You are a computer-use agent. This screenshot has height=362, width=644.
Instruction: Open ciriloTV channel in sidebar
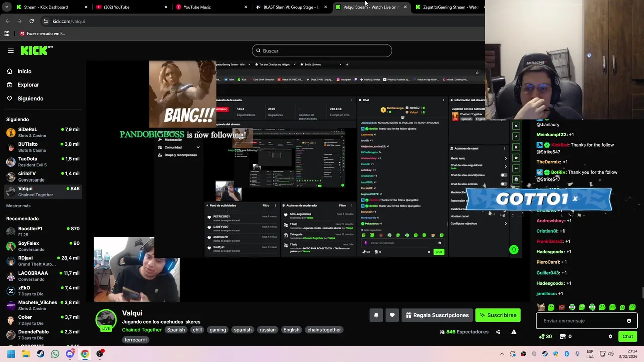click(43, 176)
